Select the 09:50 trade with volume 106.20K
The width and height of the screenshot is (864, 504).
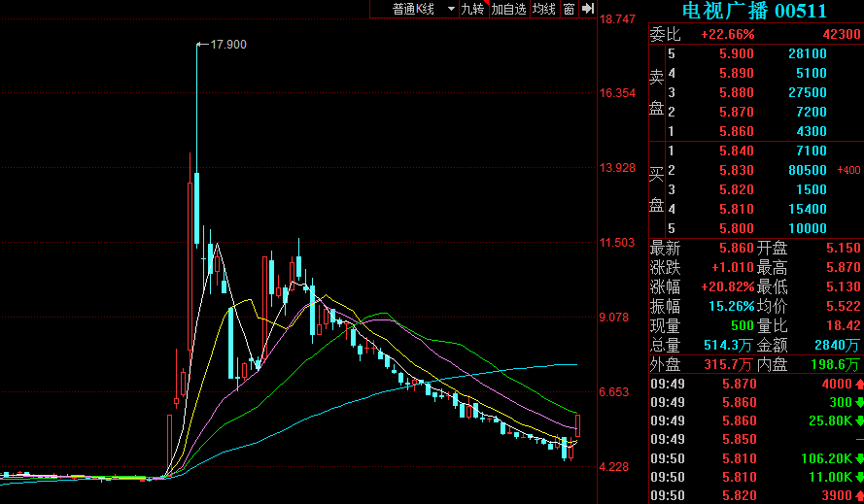tap(757, 458)
